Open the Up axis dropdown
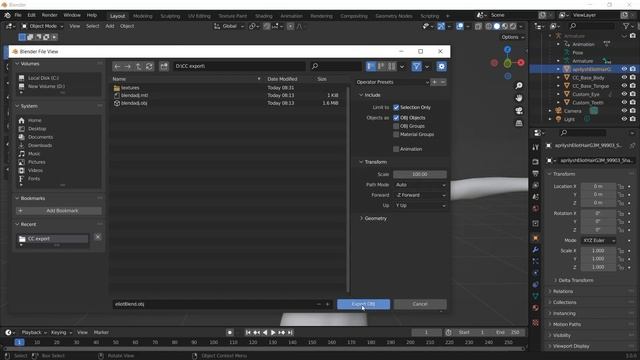Screen dimensions: 640x360 (x=420, y=205)
